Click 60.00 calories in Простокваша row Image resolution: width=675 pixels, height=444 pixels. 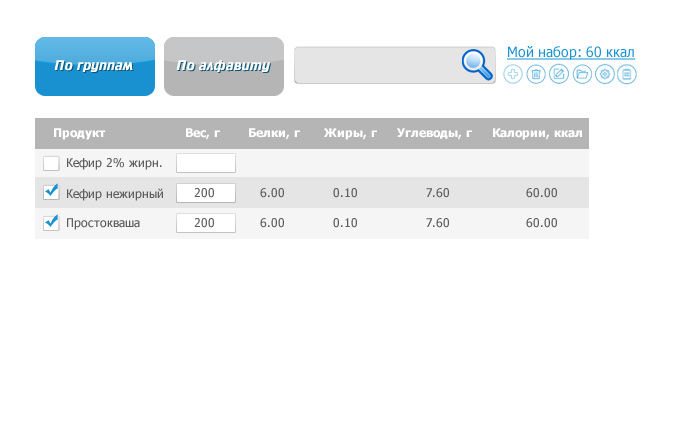(x=542, y=223)
